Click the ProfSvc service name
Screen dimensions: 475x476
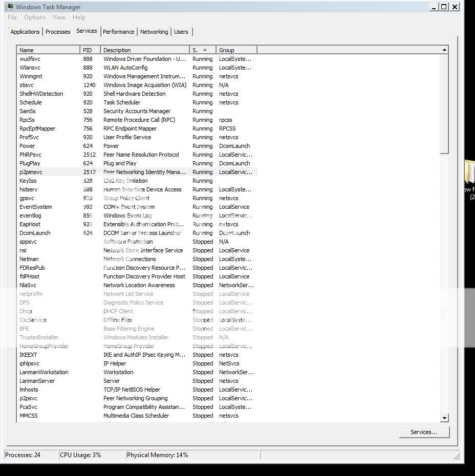pos(29,137)
